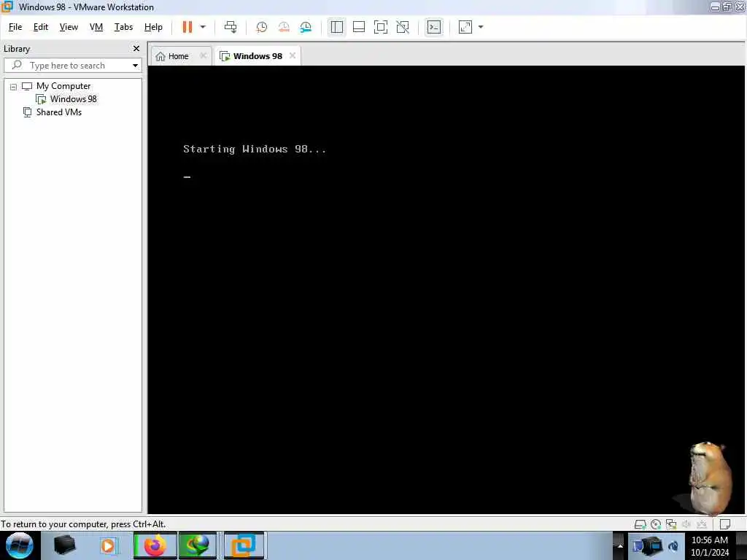
Task: Toggle the library sidebar view icon
Action: coord(337,27)
